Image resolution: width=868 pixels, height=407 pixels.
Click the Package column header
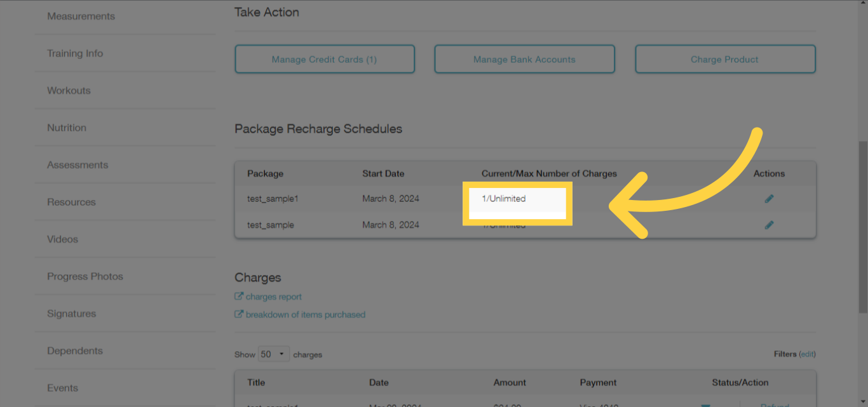(265, 173)
